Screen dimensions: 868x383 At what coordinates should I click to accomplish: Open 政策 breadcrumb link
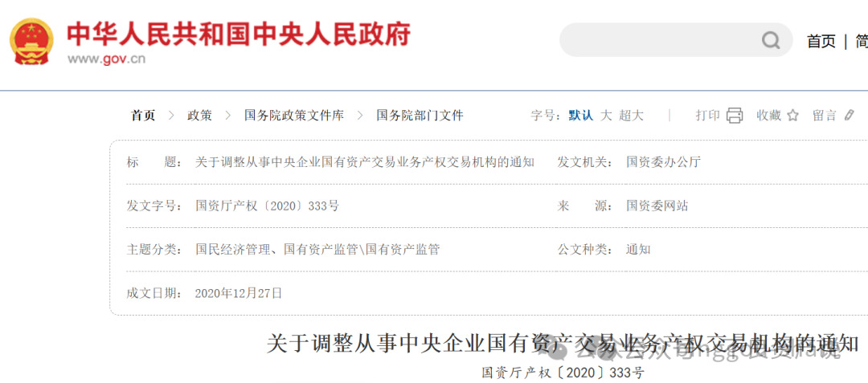click(x=199, y=116)
